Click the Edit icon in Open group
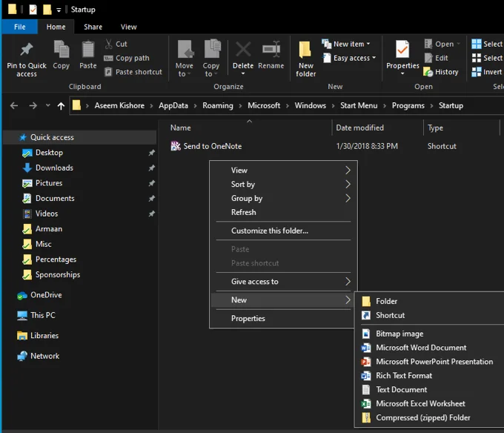The width and height of the screenshot is (504, 433). click(x=428, y=58)
